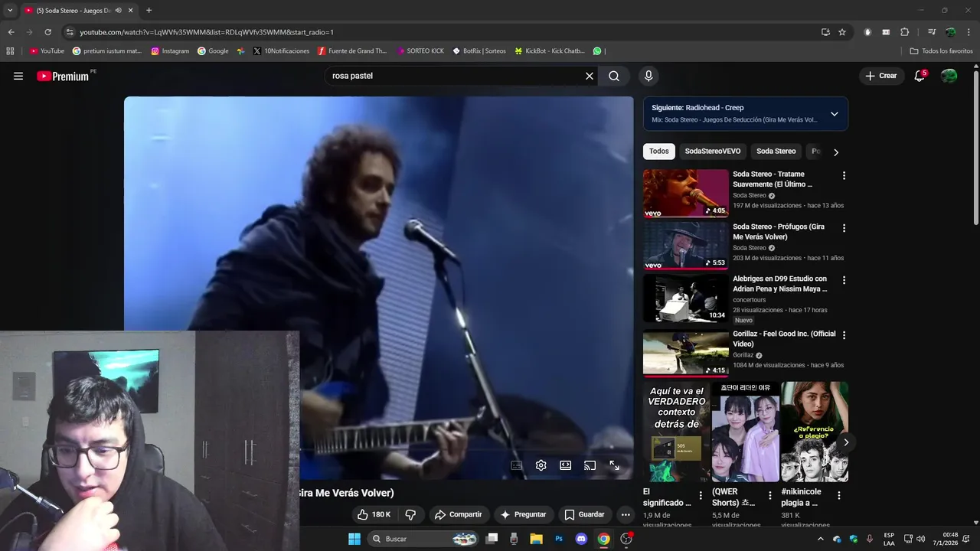Run search with the magnifier button
The width and height of the screenshot is (980, 551).
[x=614, y=76]
